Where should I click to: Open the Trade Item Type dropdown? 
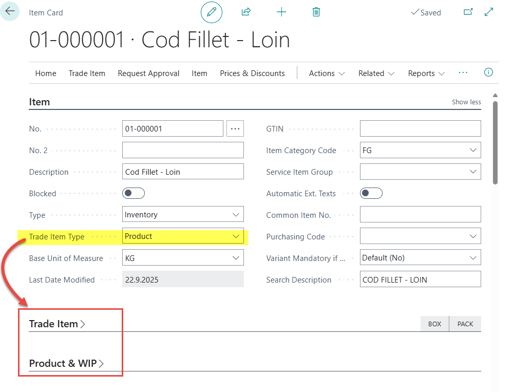(x=236, y=236)
